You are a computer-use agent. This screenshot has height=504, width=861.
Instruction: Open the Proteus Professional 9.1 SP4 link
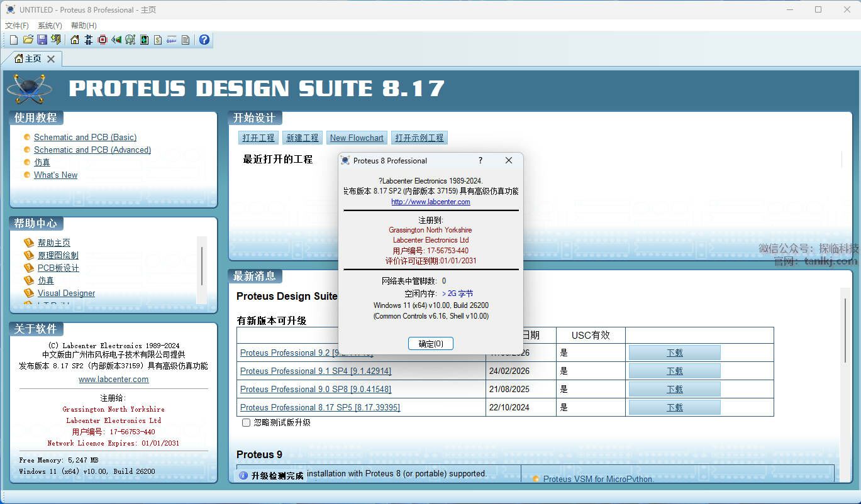pyautogui.click(x=316, y=371)
